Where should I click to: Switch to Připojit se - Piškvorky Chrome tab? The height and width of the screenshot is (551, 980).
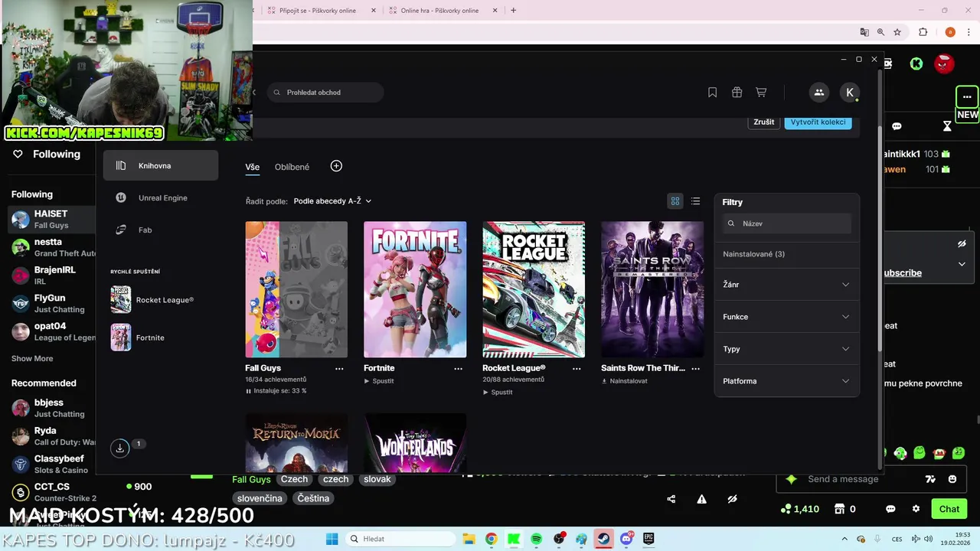318,11
